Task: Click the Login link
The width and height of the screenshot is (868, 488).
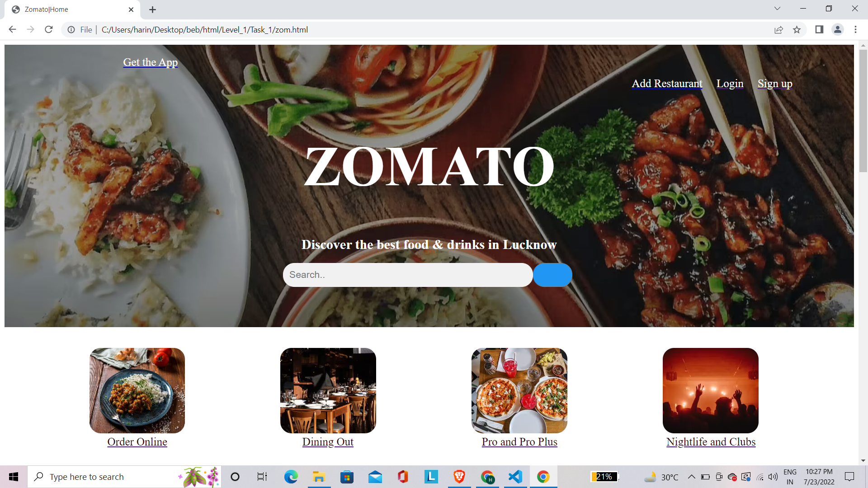Action: point(730,84)
